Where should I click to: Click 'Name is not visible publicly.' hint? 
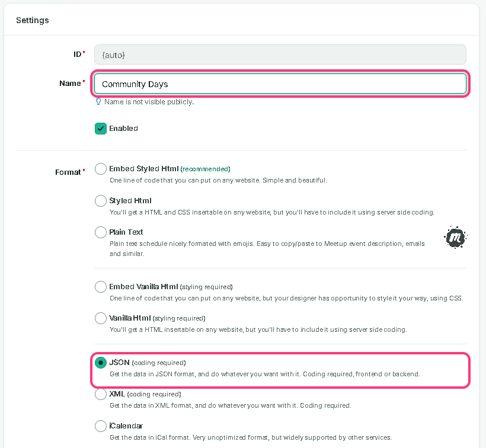click(149, 101)
